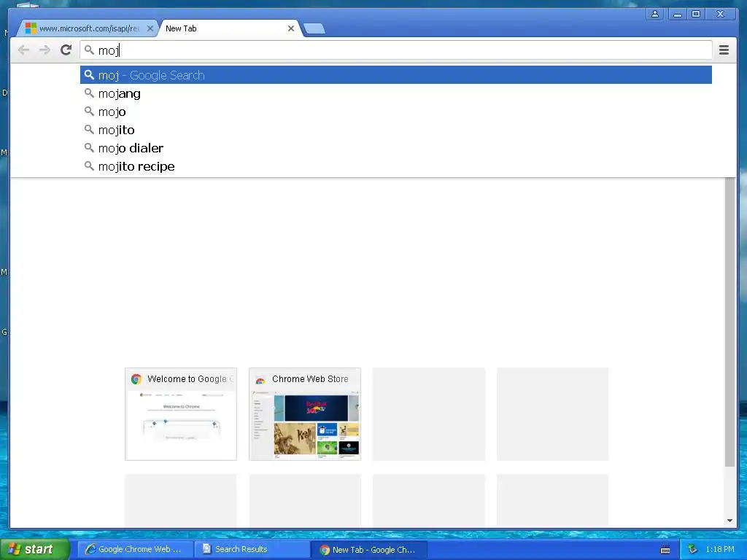Close the New Tab tab
Image resolution: width=747 pixels, height=560 pixels.
[x=290, y=28]
